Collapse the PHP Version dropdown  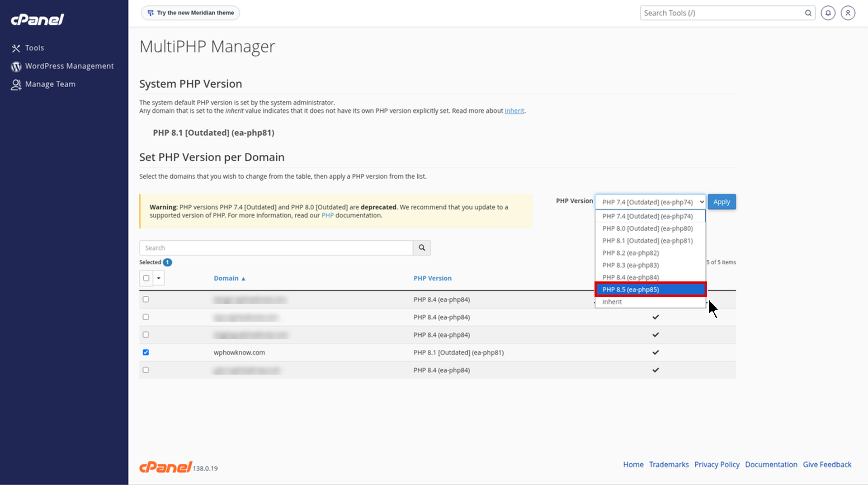coord(650,202)
